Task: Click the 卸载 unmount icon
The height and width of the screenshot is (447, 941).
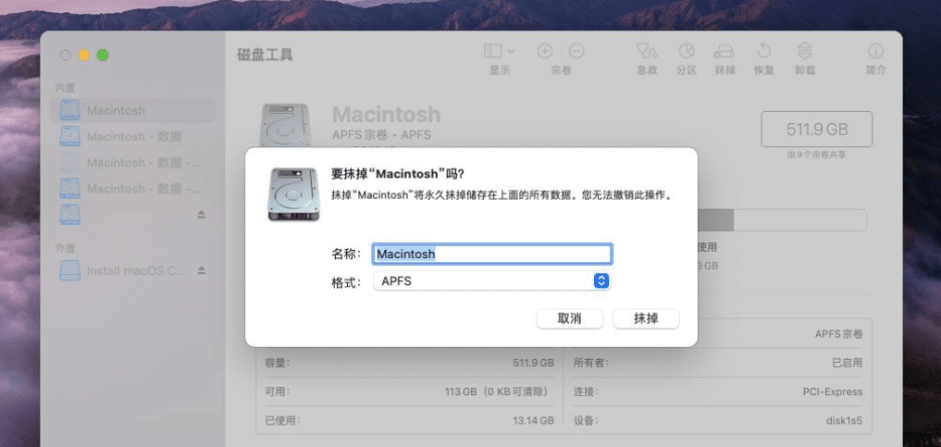Action: coord(805,51)
